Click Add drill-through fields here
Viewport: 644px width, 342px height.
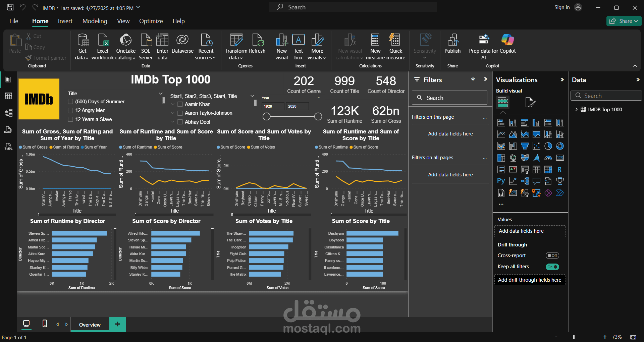pos(530,280)
